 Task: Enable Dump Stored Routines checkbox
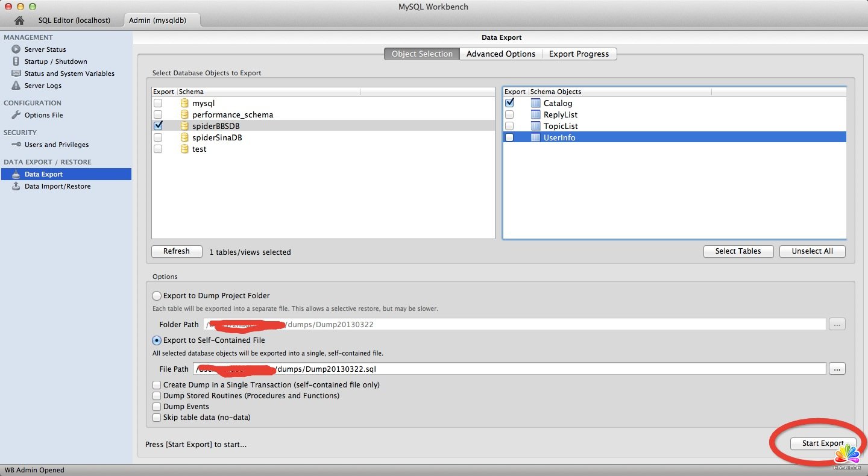tap(157, 396)
